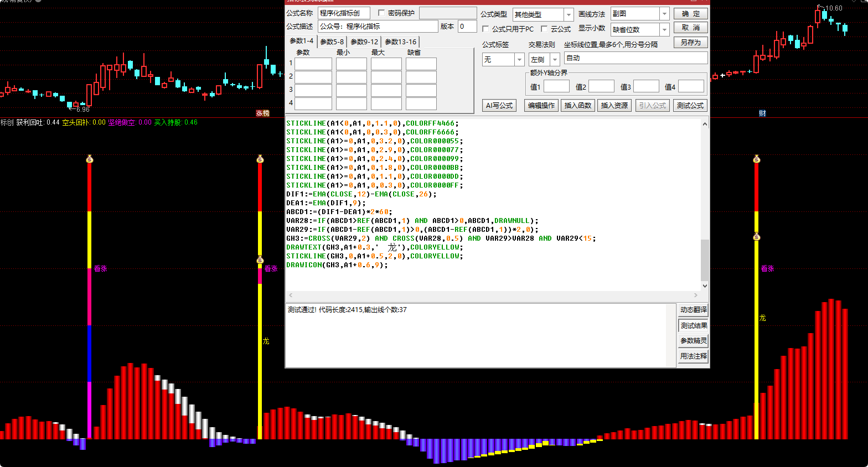Click the 张榜 marker below the candlestick chart
This screenshot has height=467, width=868.
(x=263, y=113)
